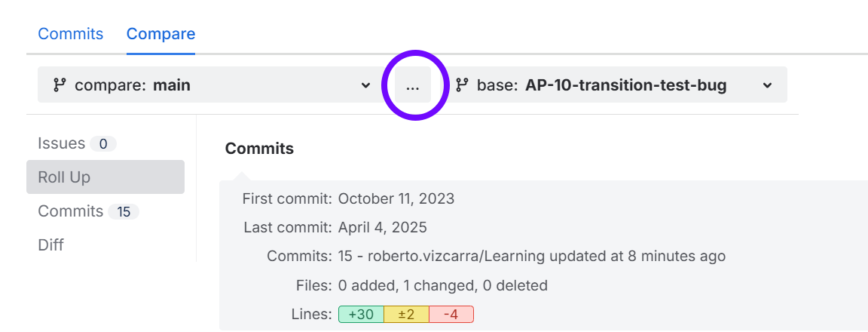The width and height of the screenshot is (868, 332).
Task: Click the Commits count badge showing 15
Action: click(124, 212)
